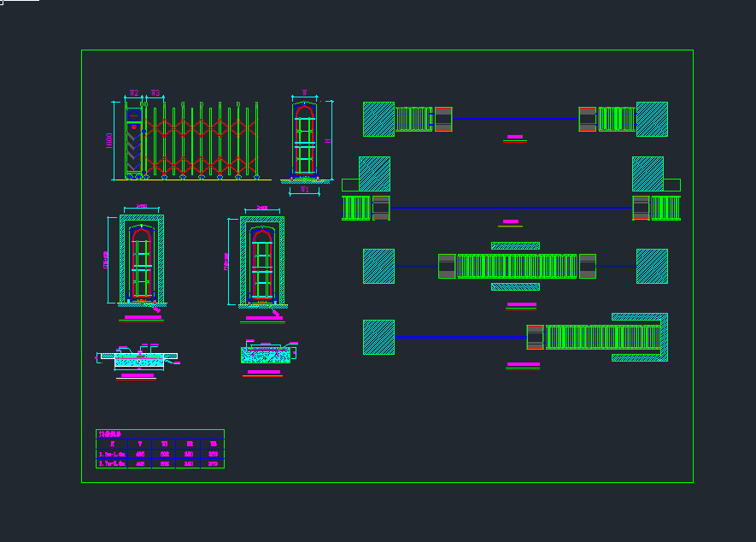Select the blue track line in first plan

(x=515, y=118)
